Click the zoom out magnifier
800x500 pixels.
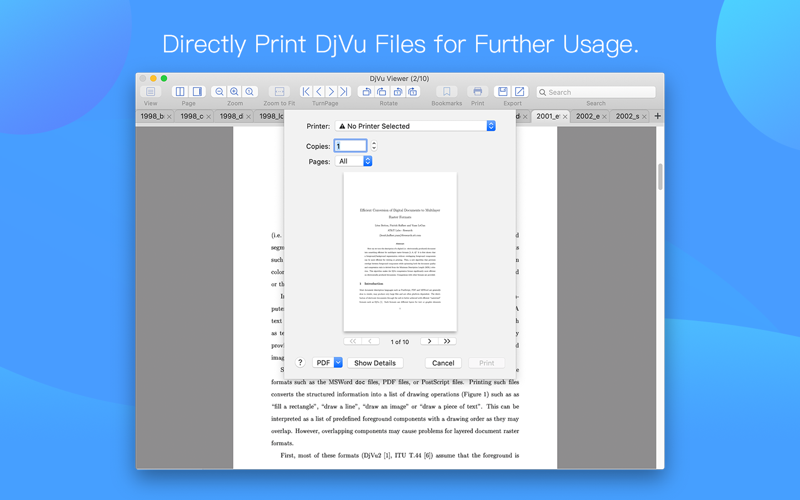219,92
